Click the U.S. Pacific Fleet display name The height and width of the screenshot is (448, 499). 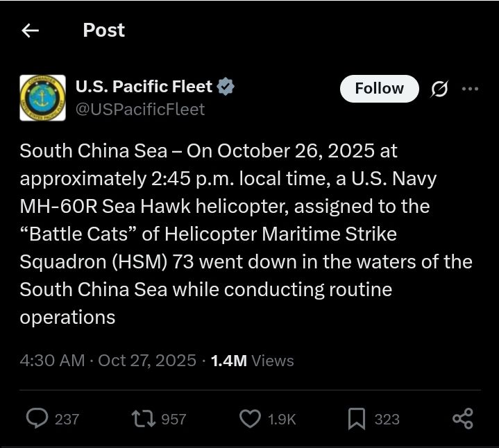(x=144, y=87)
